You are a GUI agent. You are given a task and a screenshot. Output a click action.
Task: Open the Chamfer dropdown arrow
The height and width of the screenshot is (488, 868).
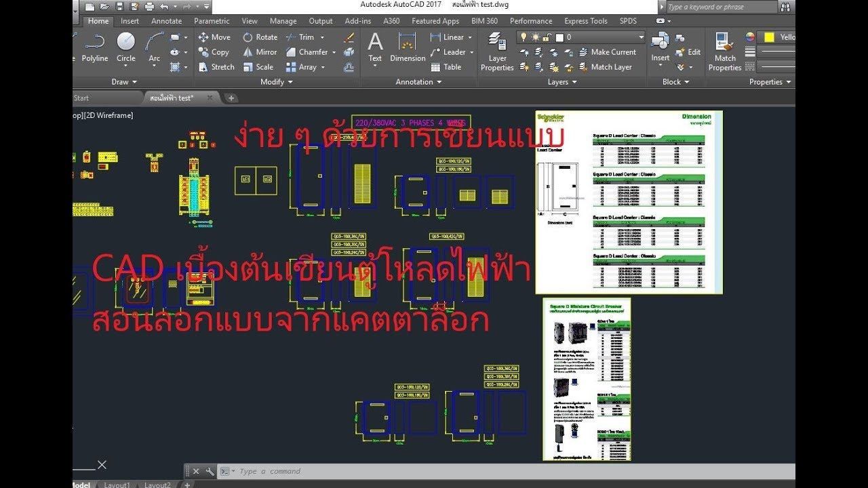334,52
